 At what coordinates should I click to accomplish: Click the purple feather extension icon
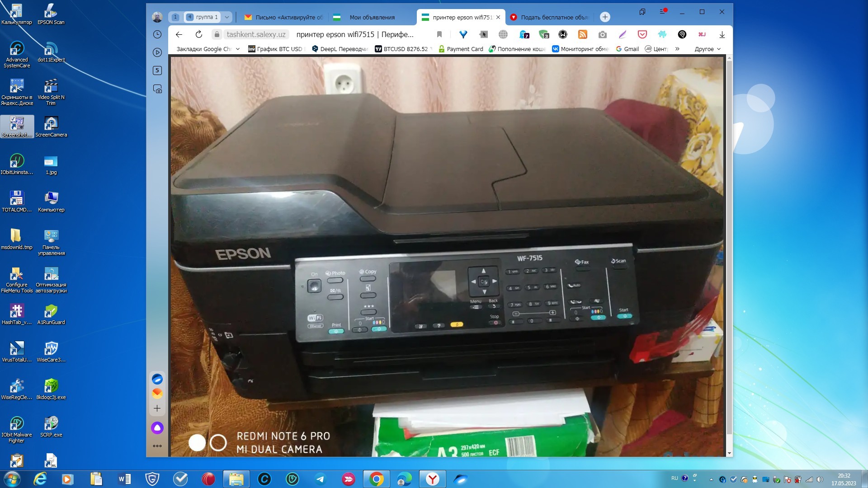coord(622,34)
